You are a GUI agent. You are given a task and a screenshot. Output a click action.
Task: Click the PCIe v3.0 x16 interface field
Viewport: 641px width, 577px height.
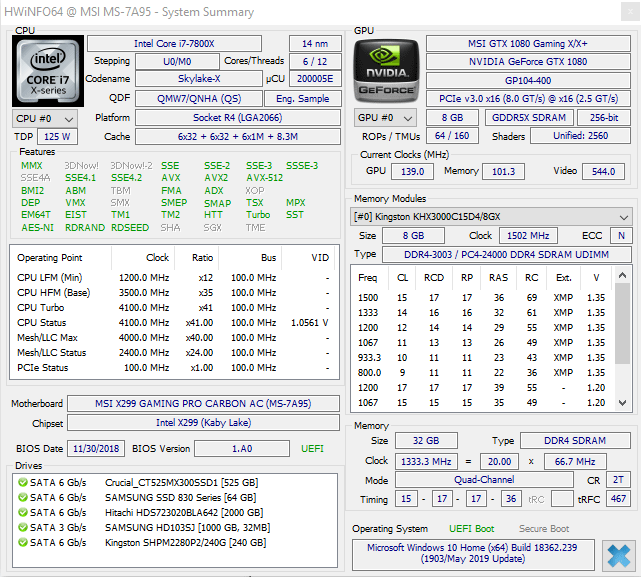tap(528, 99)
